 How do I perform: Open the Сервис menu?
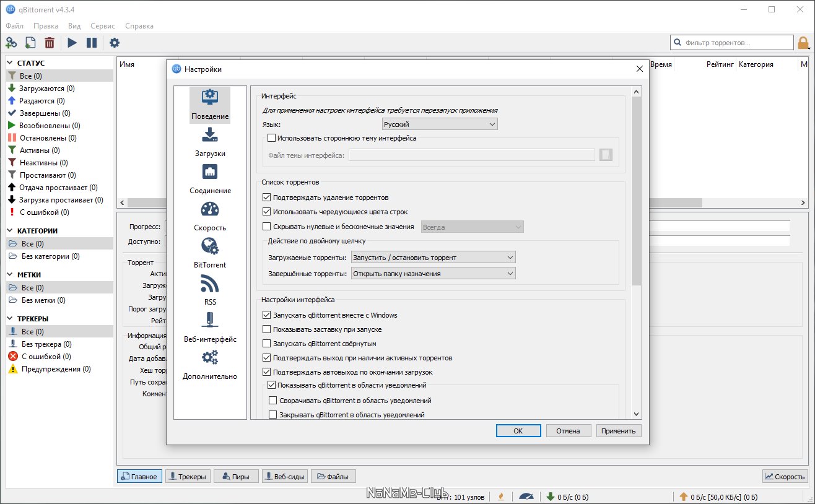click(x=102, y=26)
